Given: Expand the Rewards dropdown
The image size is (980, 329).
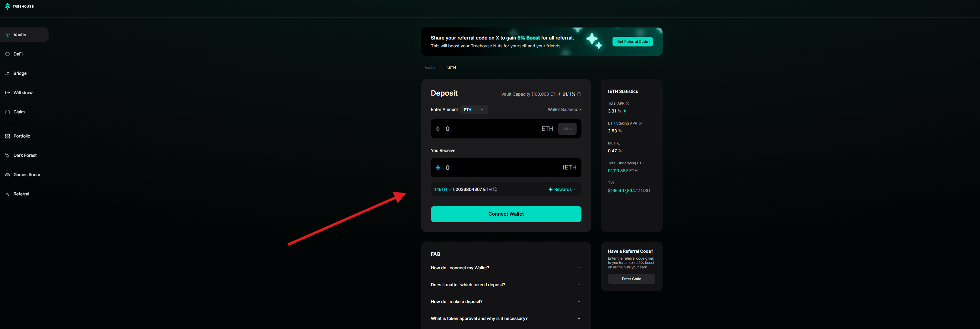Looking at the screenshot, I should pos(563,189).
